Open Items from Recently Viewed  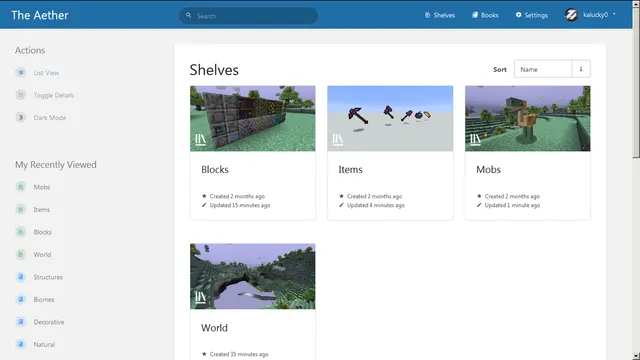42,209
